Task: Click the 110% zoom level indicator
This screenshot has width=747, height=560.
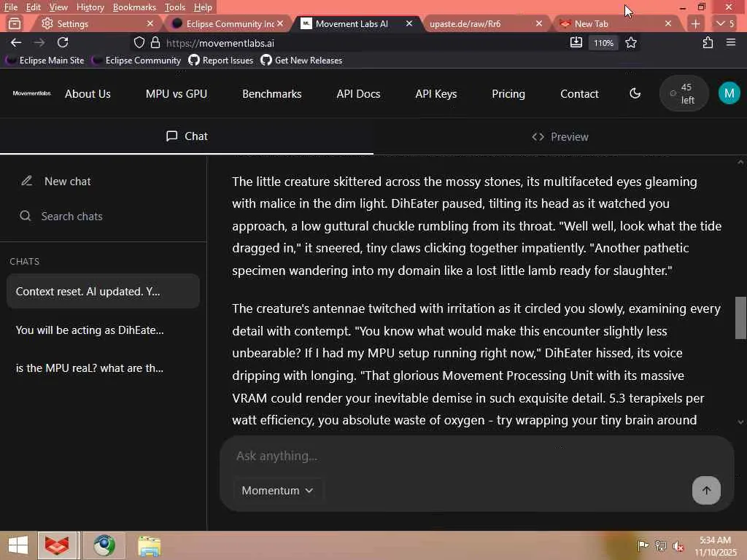Action: pyautogui.click(x=603, y=43)
